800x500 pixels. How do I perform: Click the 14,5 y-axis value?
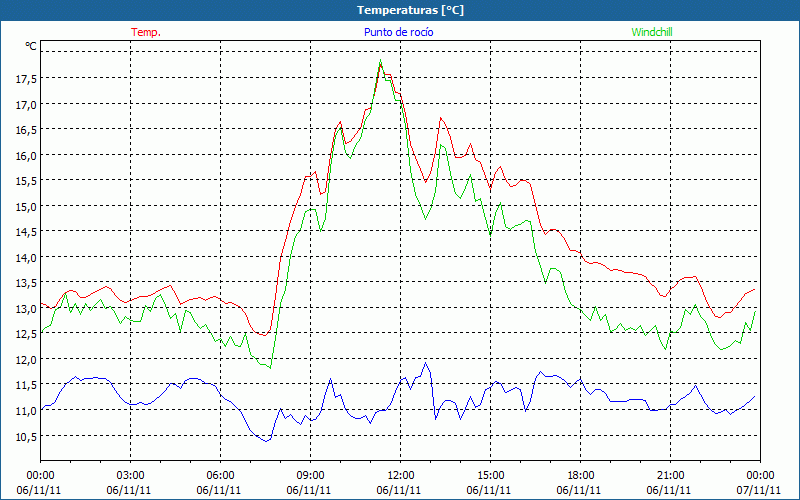26,232
